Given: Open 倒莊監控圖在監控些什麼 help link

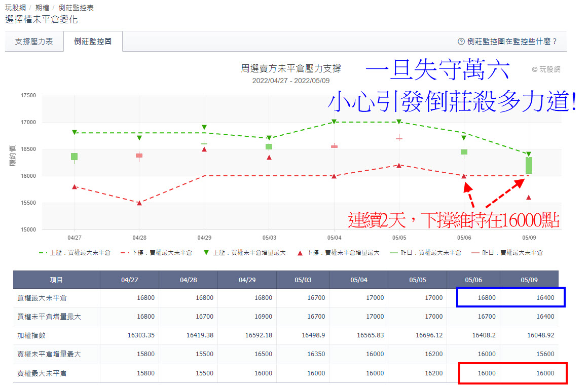Looking at the screenshot, I should pyautogui.click(x=511, y=41).
